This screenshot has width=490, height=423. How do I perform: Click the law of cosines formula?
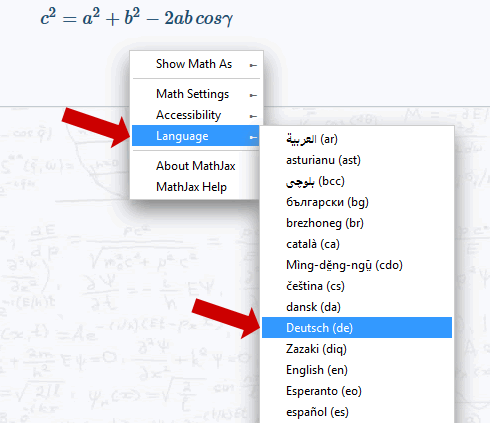[137, 17]
